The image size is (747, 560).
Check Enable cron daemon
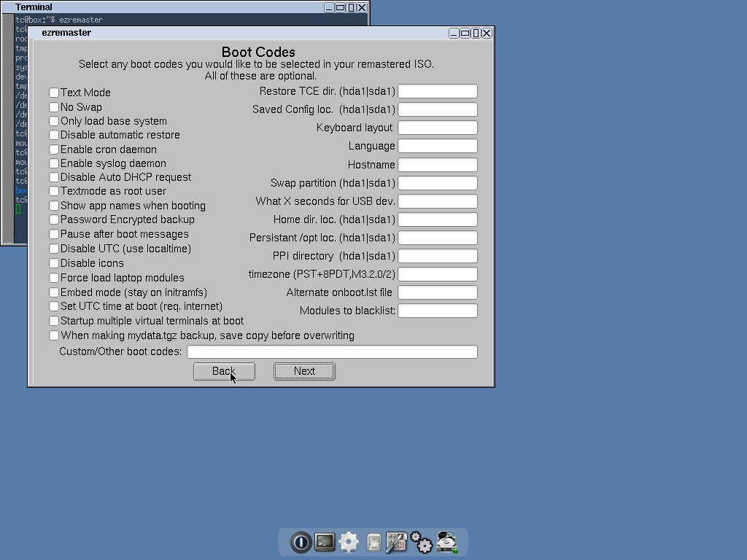pos(54,149)
